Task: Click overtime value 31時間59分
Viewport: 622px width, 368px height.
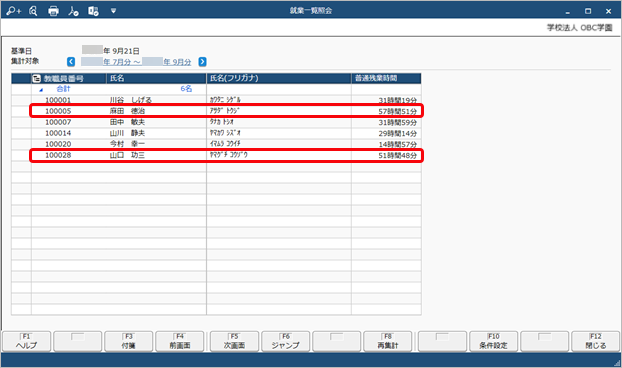Action: click(397, 123)
